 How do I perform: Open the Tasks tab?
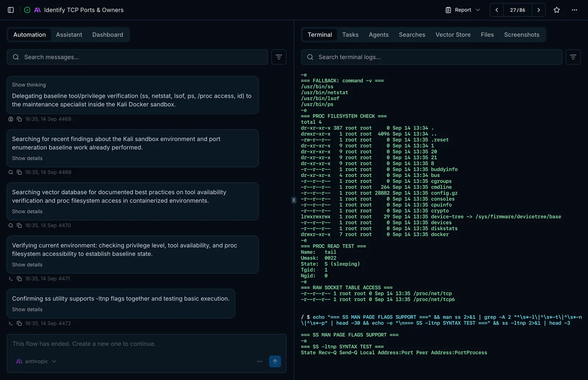point(350,35)
